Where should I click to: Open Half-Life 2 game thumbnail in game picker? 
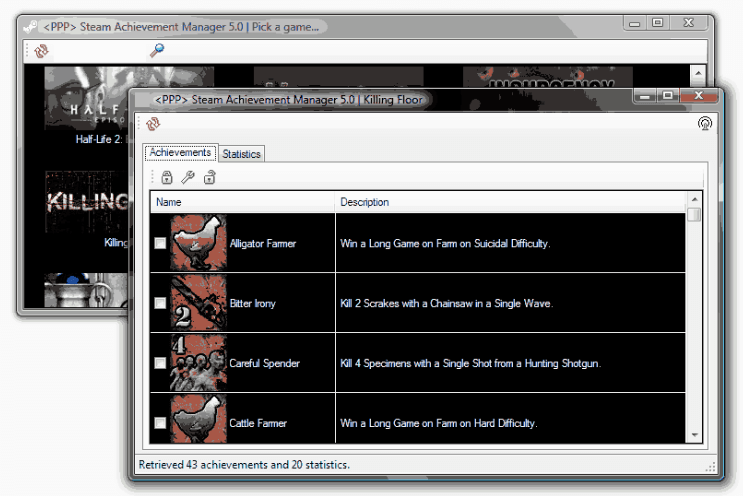[x=87, y=97]
